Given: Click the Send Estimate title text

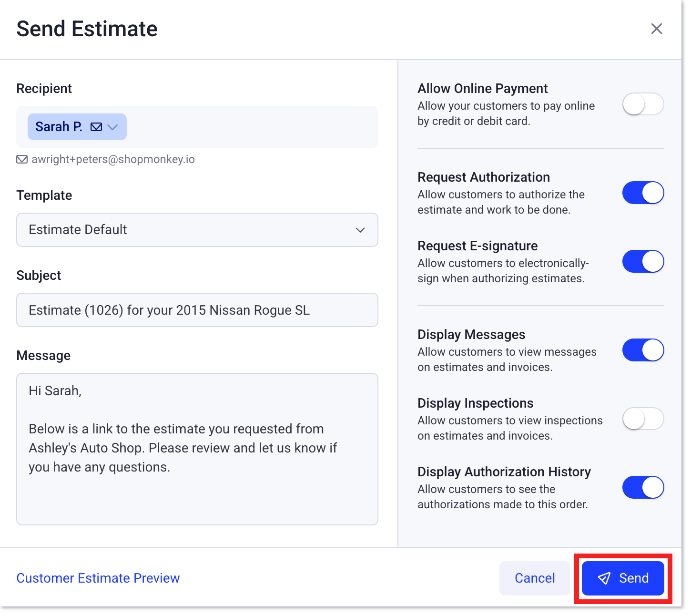Looking at the screenshot, I should (87, 29).
